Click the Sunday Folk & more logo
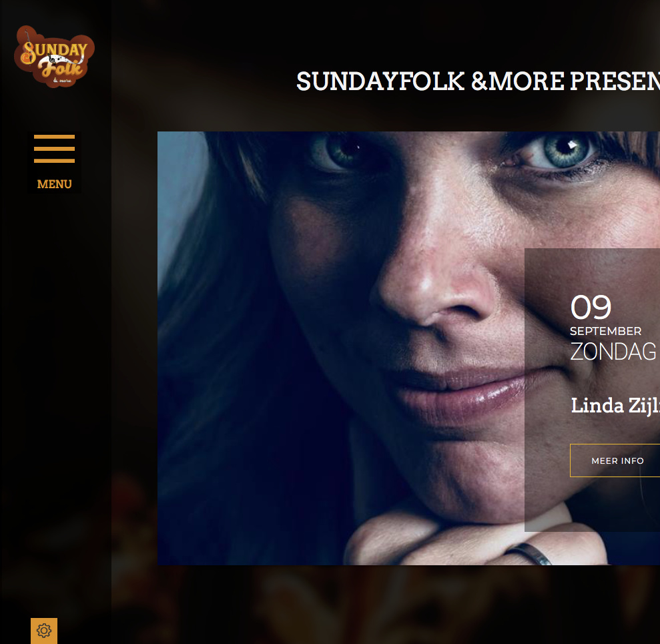Image resolution: width=660 pixels, height=644 pixels. pos(54,57)
